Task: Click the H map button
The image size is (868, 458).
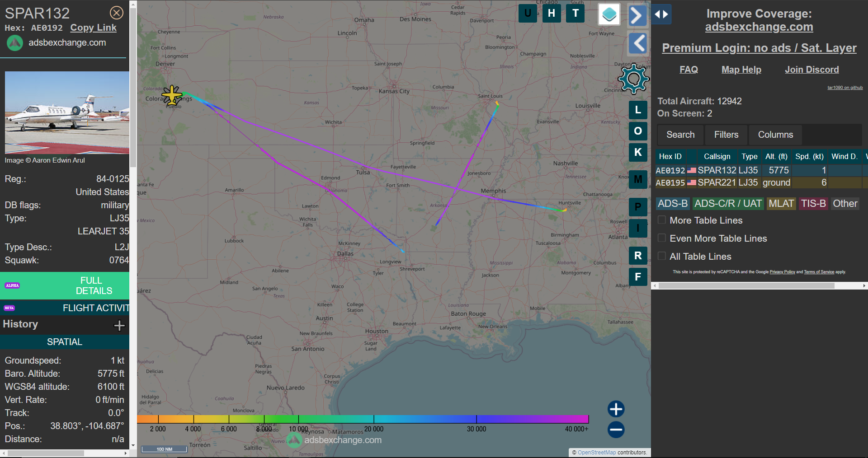Action: tap(552, 13)
